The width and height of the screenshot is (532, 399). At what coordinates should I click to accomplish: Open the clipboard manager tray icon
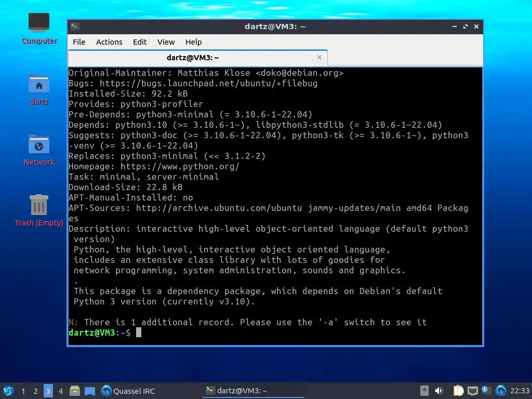pyautogui.click(x=458, y=391)
